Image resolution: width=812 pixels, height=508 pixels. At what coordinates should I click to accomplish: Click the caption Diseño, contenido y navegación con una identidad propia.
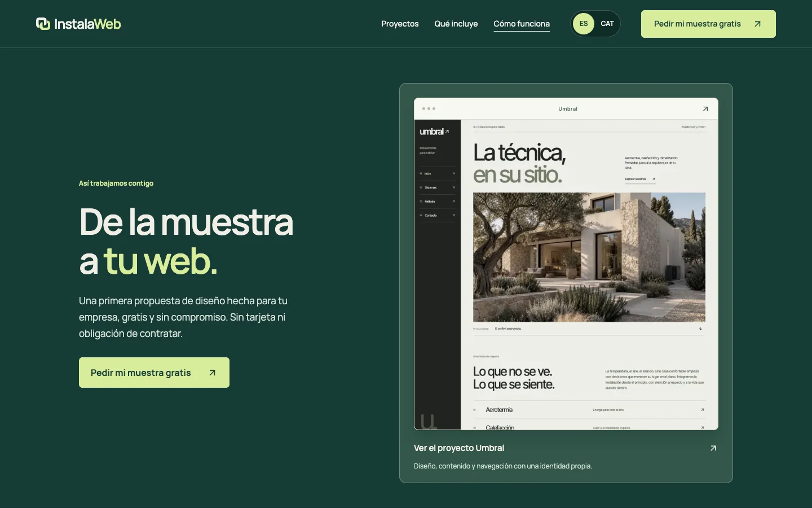(503, 466)
